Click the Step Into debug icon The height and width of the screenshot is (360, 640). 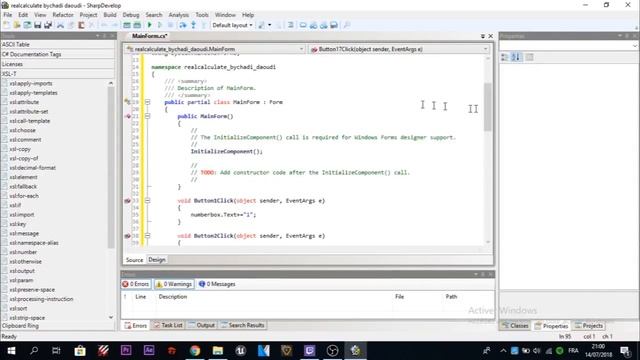click(193, 25)
